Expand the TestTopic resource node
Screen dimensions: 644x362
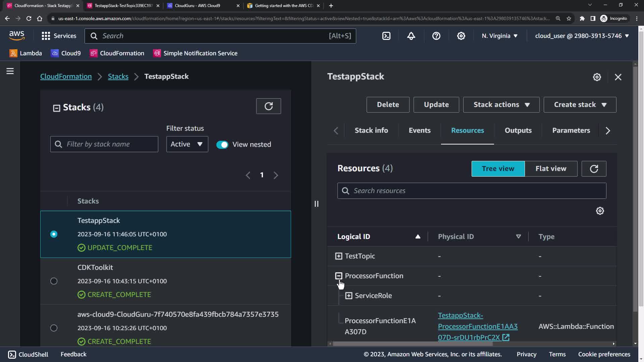click(x=339, y=256)
